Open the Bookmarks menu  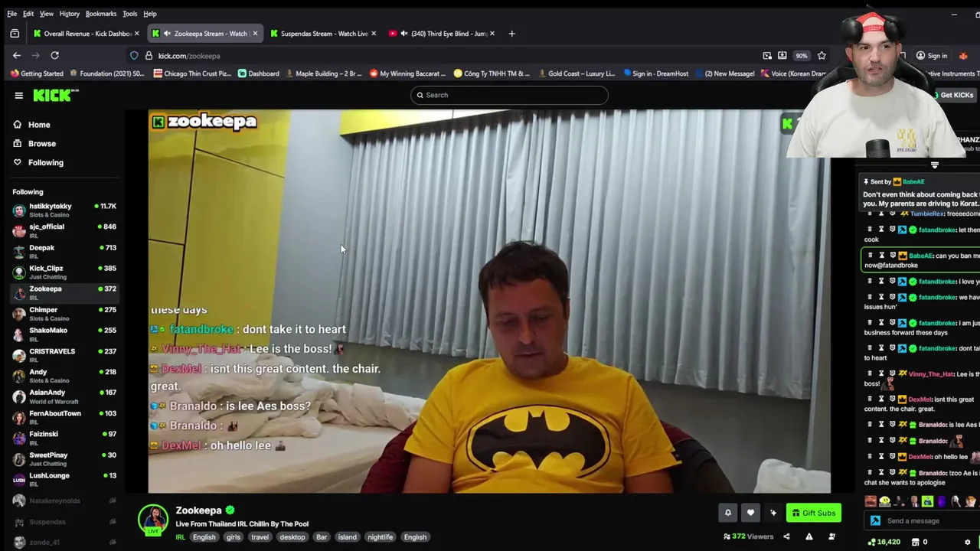(101, 14)
